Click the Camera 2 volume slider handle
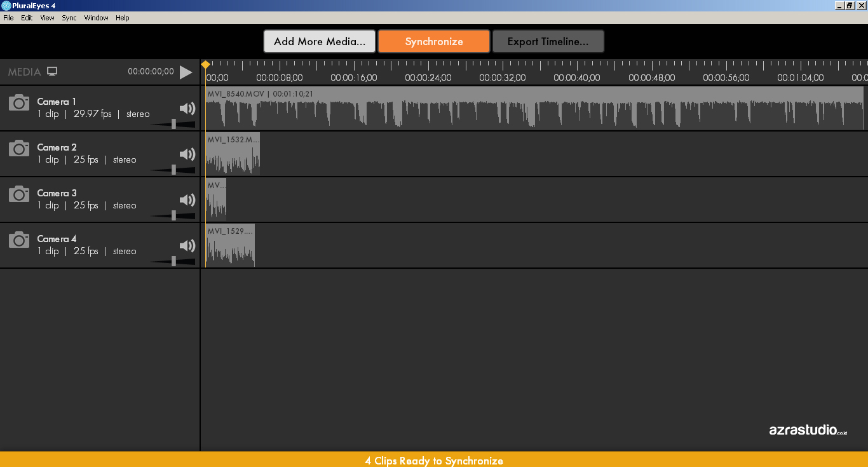 pyautogui.click(x=173, y=170)
